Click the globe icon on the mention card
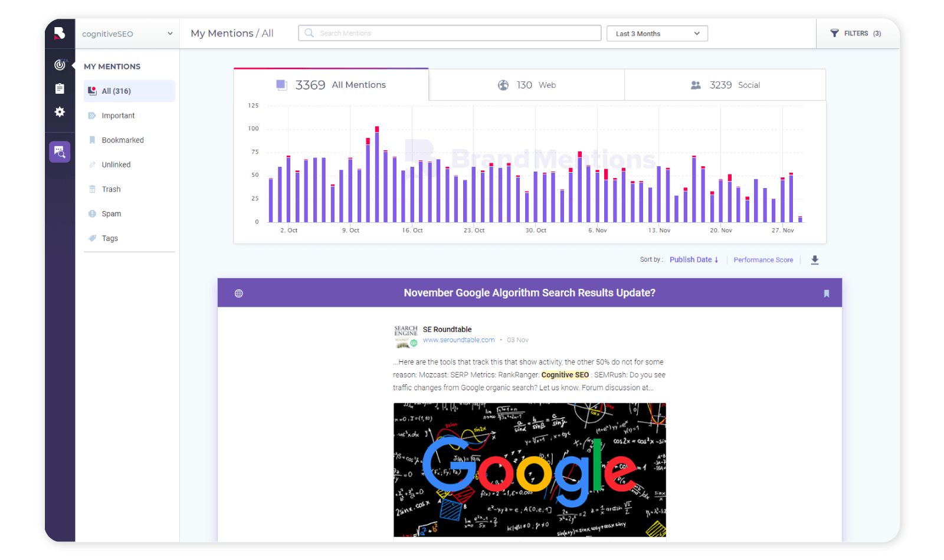Viewport: 944px width, 560px height. (238, 292)
